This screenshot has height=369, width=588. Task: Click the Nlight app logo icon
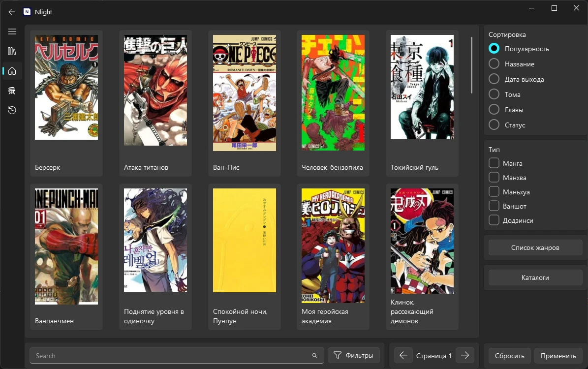pos(27,12)
